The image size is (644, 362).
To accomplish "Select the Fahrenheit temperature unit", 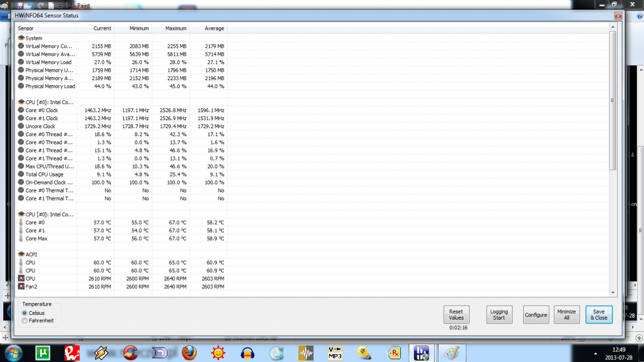I will pyautogui.click(x=38, y=321).
